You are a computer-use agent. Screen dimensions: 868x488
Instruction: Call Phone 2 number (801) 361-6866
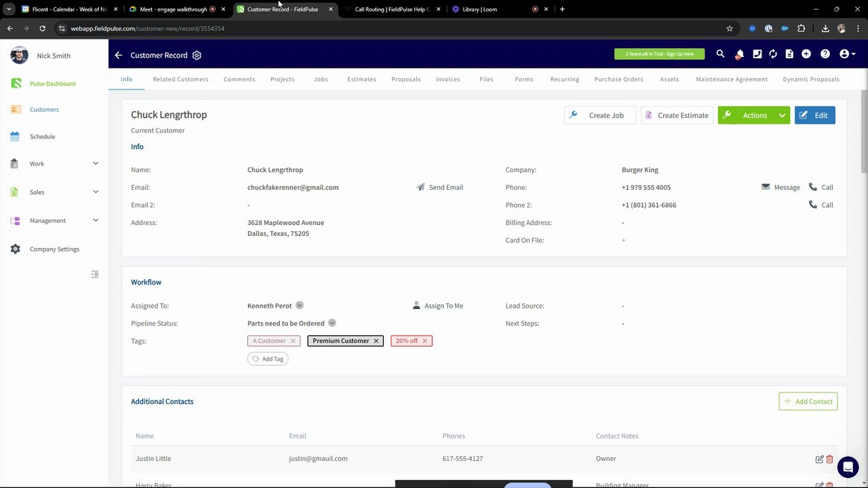tap(821, 205)
